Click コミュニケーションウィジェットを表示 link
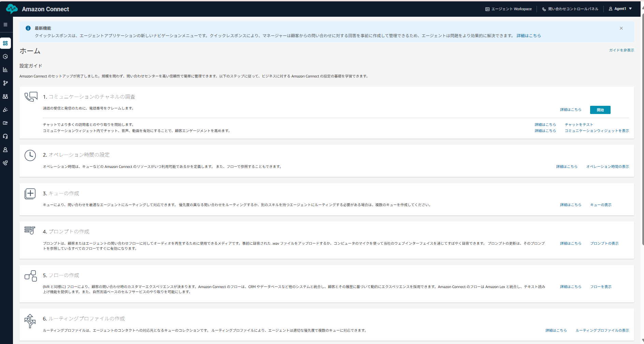Viewport: 644px width, 344px height. pyautogui.click(x=597, y=131)
